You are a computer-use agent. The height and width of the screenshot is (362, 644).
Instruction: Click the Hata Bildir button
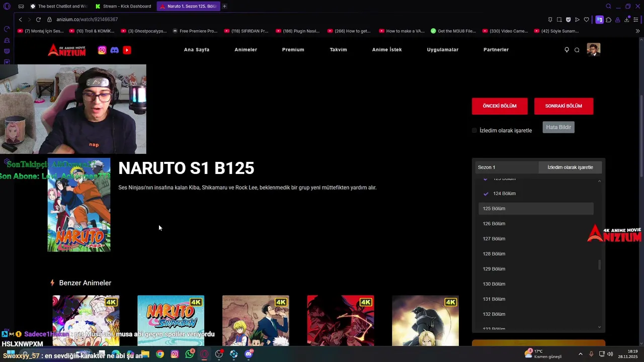click(558, 127)
